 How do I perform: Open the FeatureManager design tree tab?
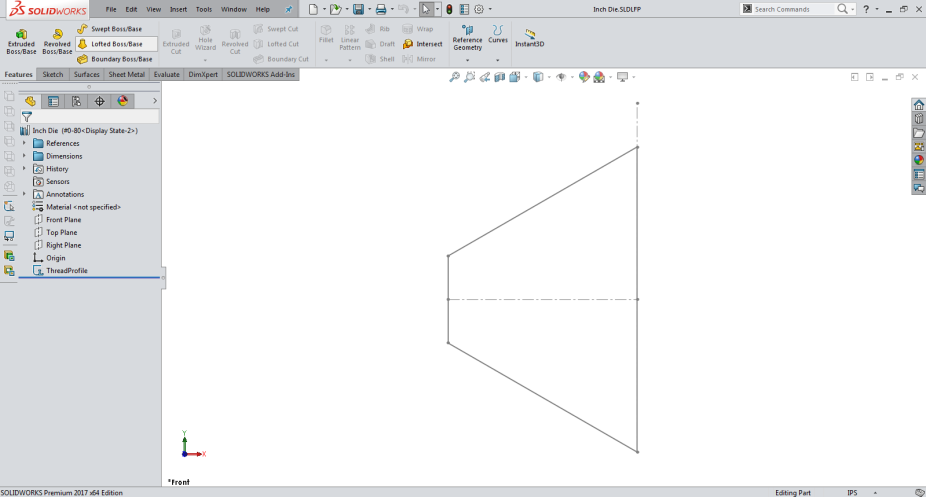point(30,101)
